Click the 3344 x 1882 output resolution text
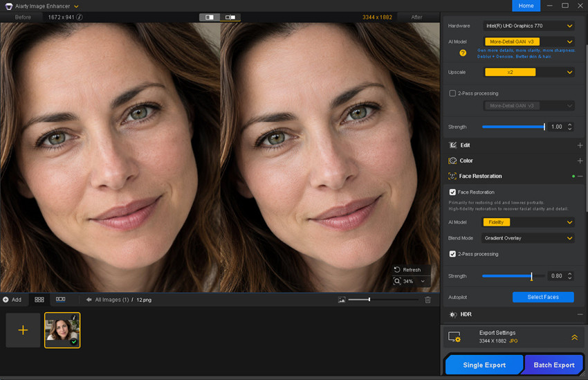588x380 pixels. [x=377, y=17]
